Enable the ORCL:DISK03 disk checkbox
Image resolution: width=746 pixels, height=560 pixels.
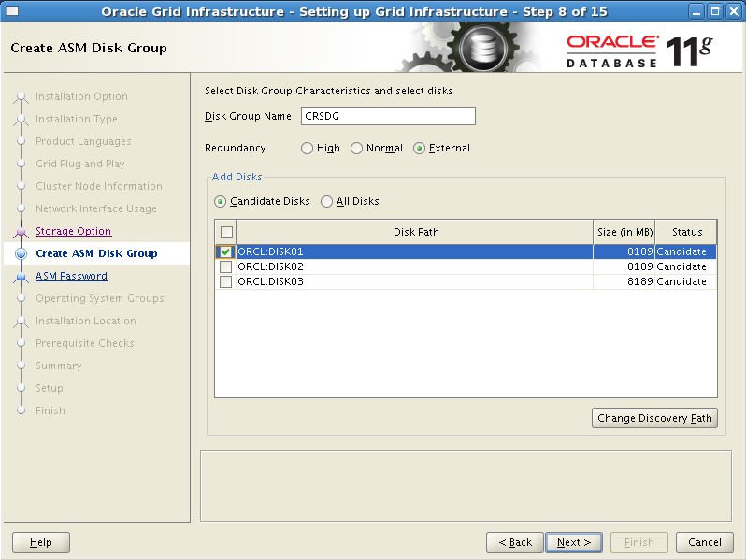click(225, 281)
